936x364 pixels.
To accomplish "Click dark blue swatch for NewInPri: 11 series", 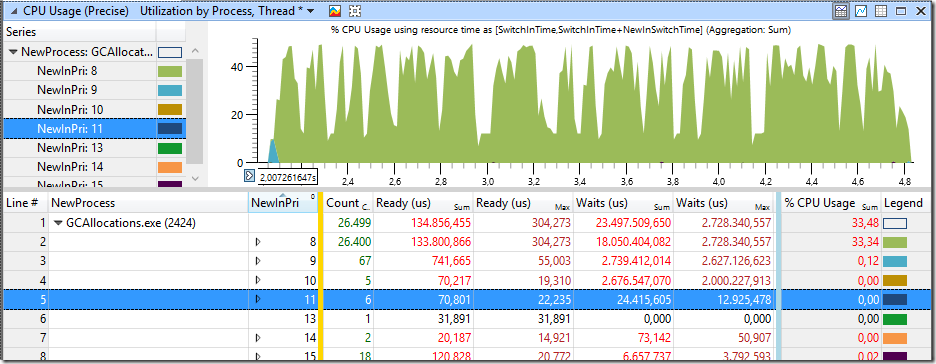I will tap(170, 129).
